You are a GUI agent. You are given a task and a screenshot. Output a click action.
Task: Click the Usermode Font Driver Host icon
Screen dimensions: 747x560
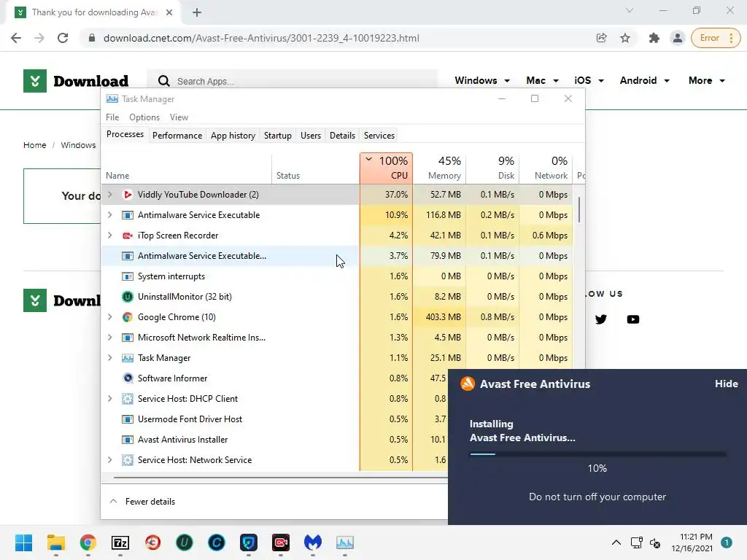point(127,419)
